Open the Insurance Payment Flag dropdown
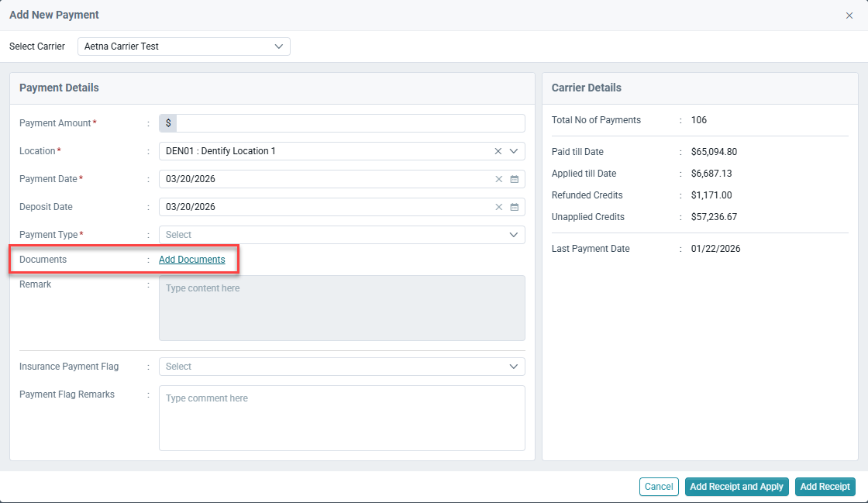Viewport: 868px width, 503px height. (x=342, y=367)
